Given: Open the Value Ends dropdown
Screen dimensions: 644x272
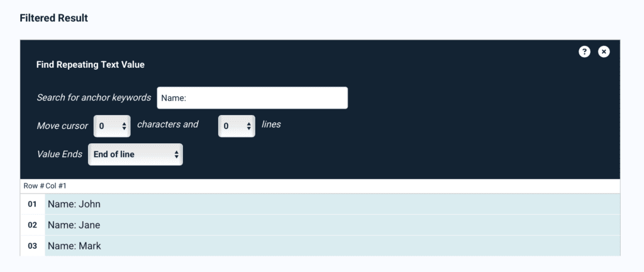Looking at the screenshot, I should point(136,155).
